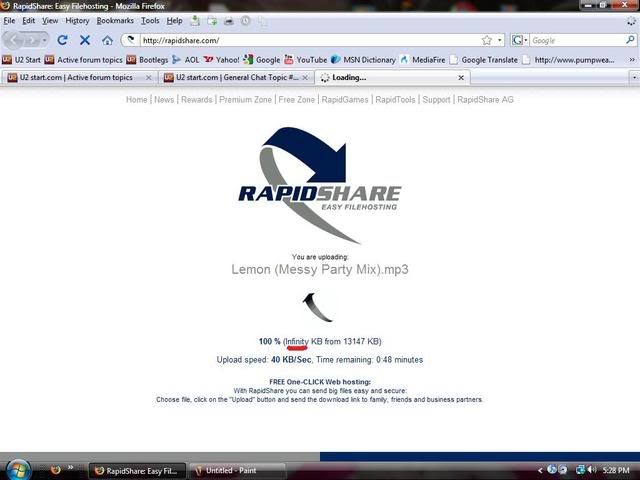The height and width of the screenshot is (480, 640).
Task: Close the Loading... tab
Action: (x=461, y=78)
